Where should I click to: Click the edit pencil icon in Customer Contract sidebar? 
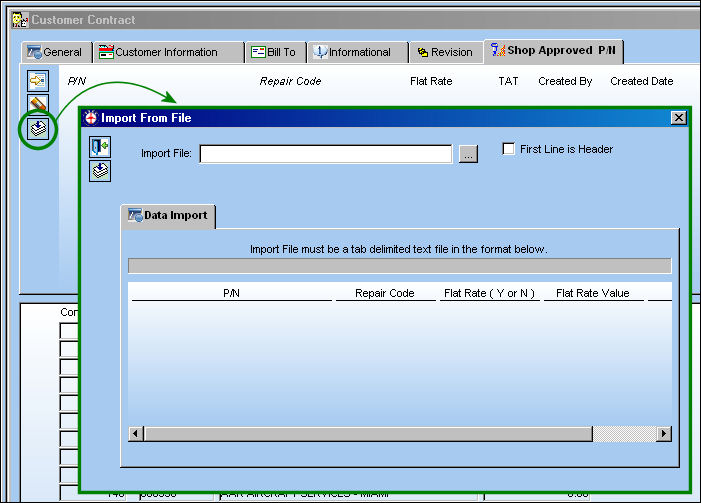[x=38, y=103]
